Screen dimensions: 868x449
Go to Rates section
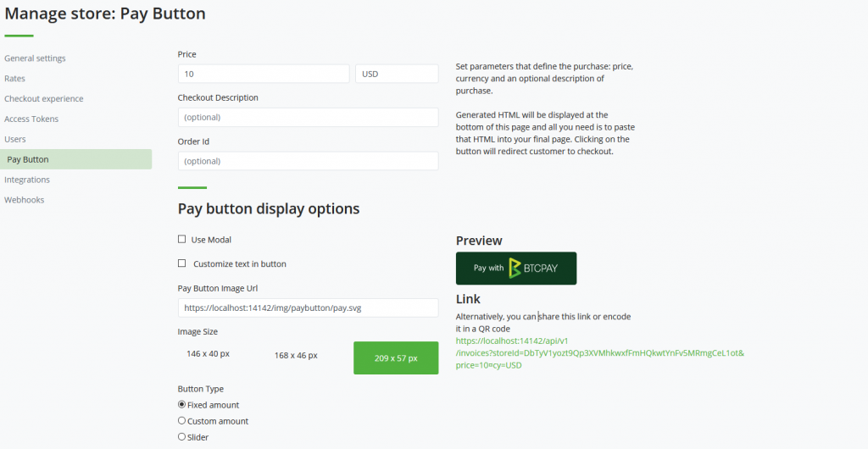point(15,79)
